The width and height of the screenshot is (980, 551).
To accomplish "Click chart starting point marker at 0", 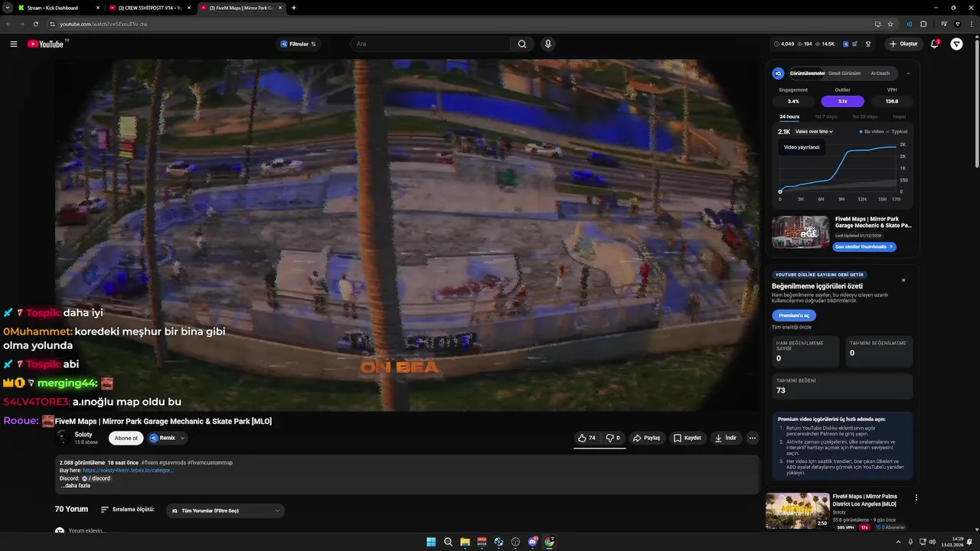I will (780, 191).
